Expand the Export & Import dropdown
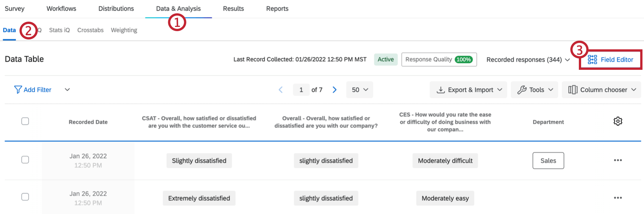 pyautogui.click(x=468, y=90)
